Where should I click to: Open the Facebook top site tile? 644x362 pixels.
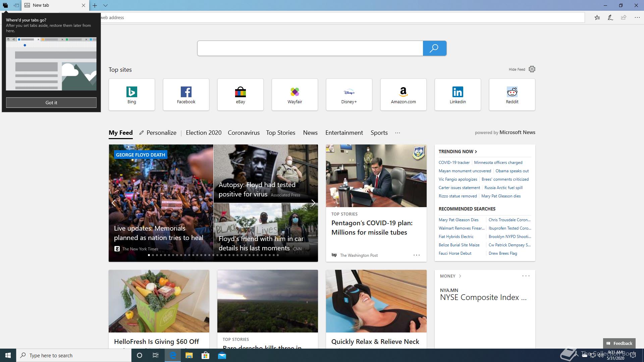pyautogui.click(x=186, y=95)
